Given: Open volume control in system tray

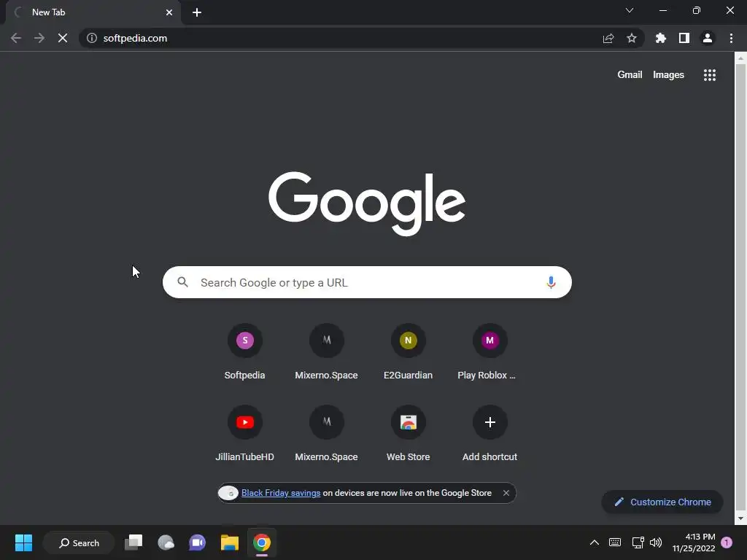Looking at the screenshot, I should 656,542.
